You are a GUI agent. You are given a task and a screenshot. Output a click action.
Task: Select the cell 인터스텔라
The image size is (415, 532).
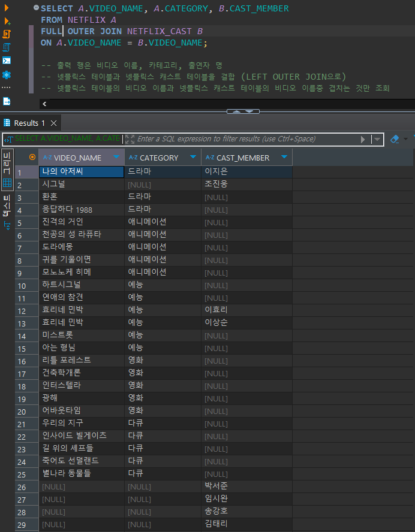(x=82, y=385)
